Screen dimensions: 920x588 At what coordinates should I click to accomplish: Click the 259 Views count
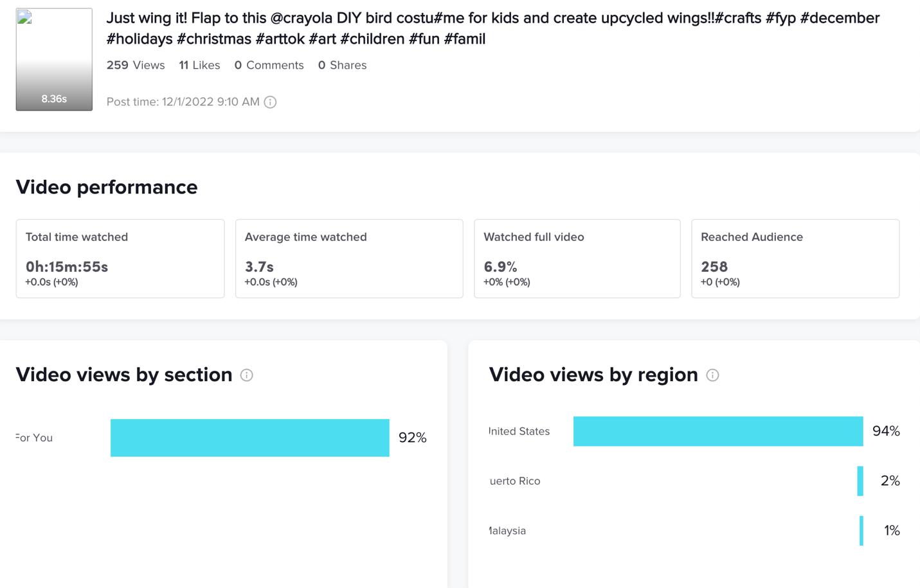[136, 66]
